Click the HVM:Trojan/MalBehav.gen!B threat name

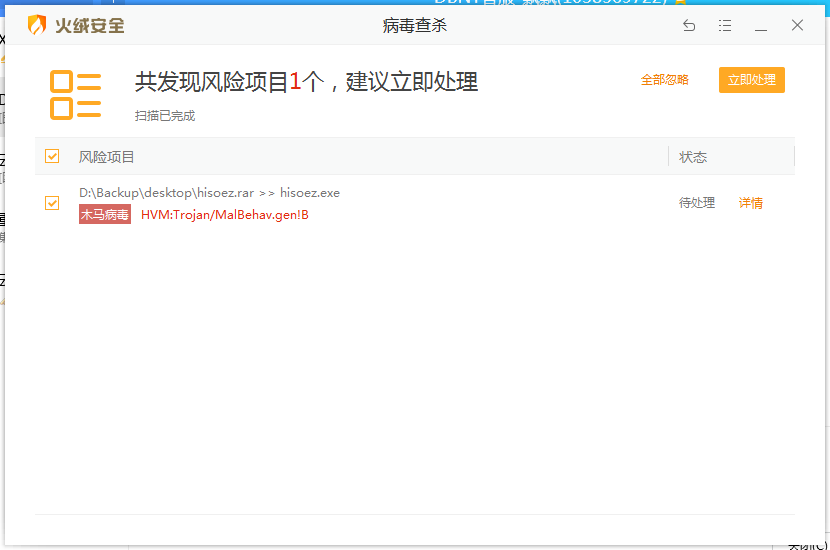point(225,214)
